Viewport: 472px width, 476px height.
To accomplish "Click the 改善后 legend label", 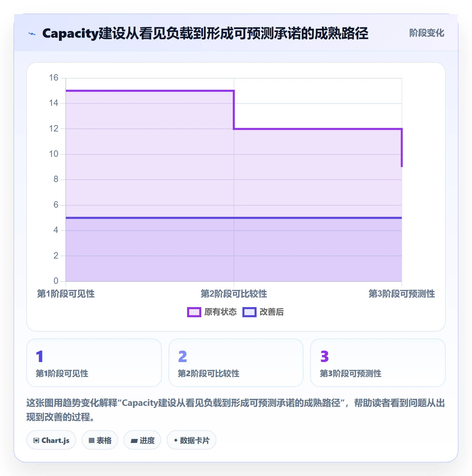I will (x=272, y=312).
